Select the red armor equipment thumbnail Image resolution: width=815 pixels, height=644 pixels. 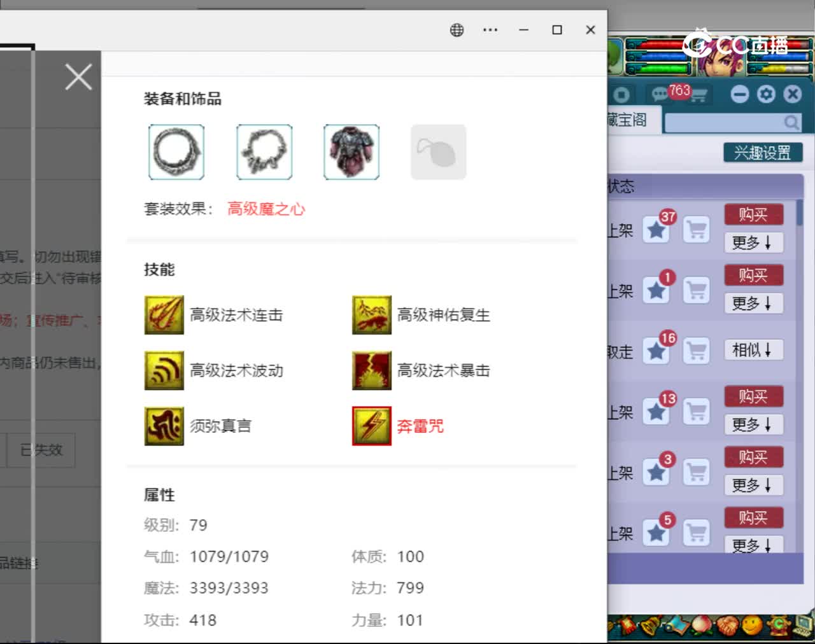[351, 152]
